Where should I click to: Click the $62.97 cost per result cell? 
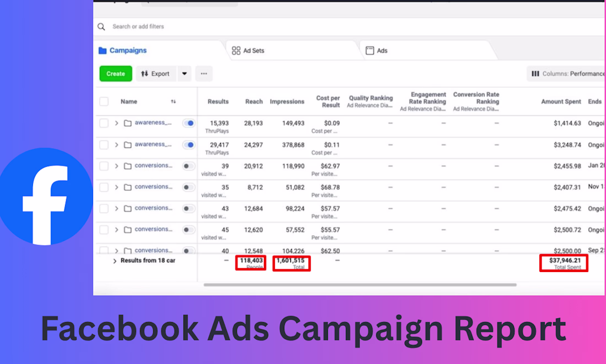330,166
